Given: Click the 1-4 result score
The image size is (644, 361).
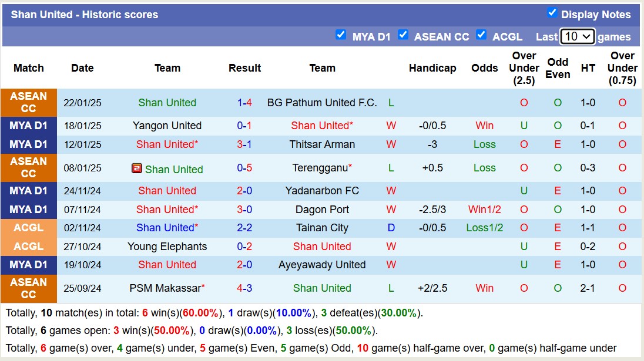Looking at the screenshot, I should click(x=244, y=103).
